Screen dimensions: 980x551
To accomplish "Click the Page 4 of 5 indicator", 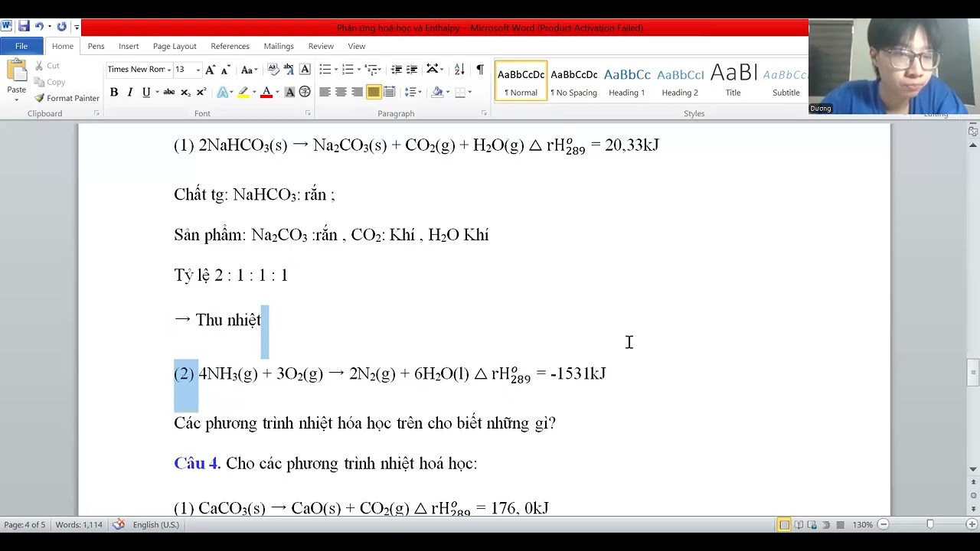I will [x=24, y=525].
